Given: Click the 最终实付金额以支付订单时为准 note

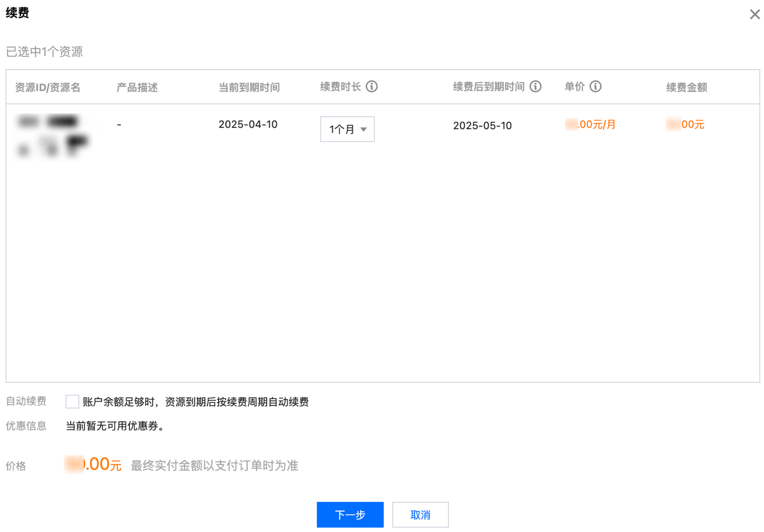Looking at the screenshot, I should [214, 466].
